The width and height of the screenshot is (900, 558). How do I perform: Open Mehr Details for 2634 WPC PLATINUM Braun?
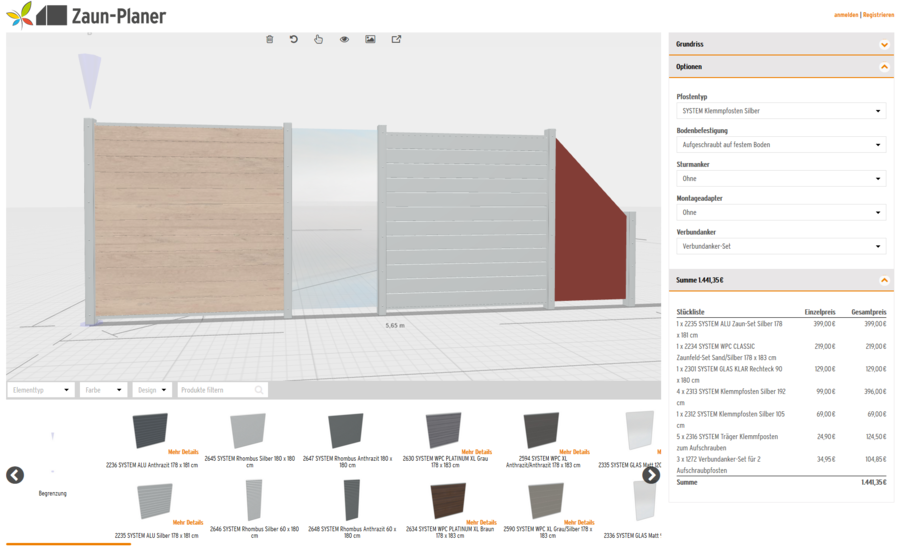481,522
